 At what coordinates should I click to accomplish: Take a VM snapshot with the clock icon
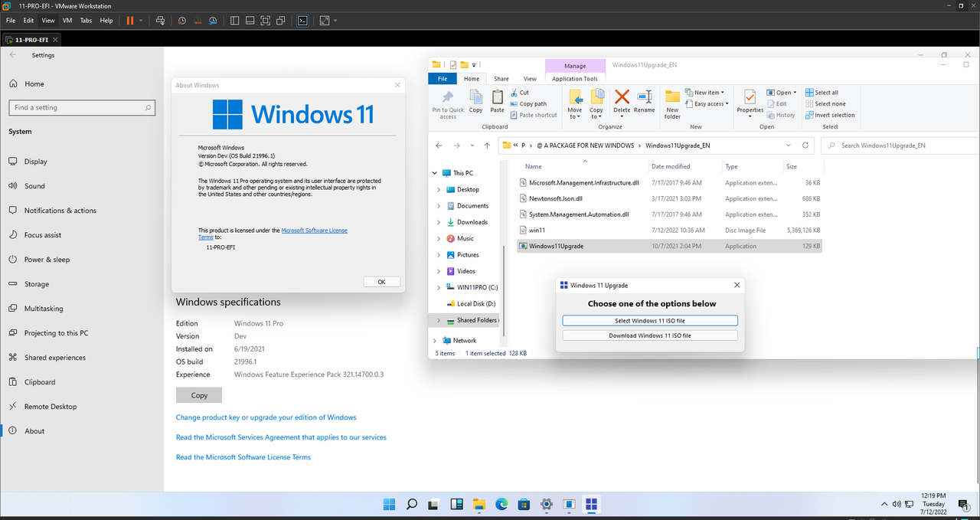[x=181, y=21]
